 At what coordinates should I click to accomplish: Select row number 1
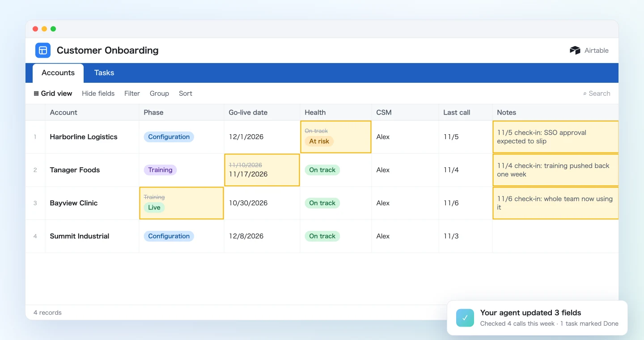pos(35,137)
